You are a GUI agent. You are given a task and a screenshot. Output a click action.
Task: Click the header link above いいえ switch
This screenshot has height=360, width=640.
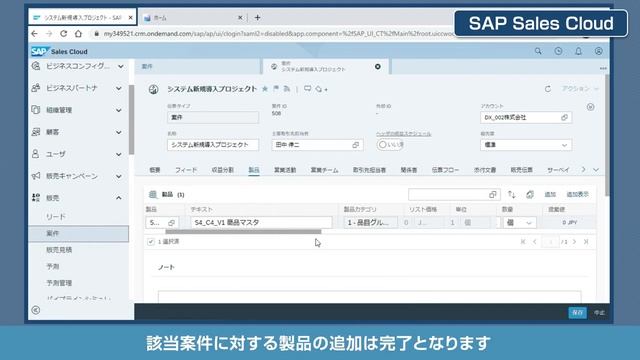coord(403,134)
